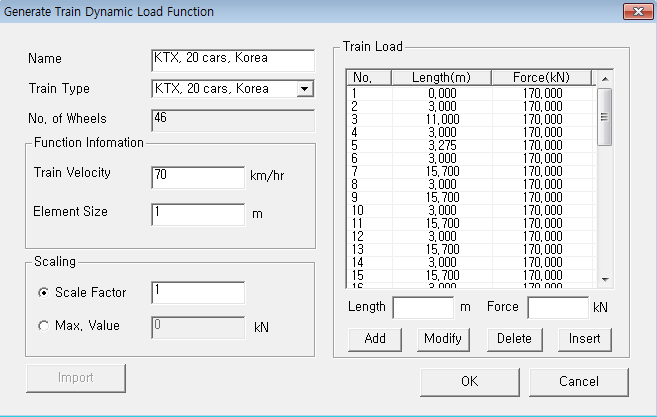Click the No. of Wheels field

(x=233, y=121)
